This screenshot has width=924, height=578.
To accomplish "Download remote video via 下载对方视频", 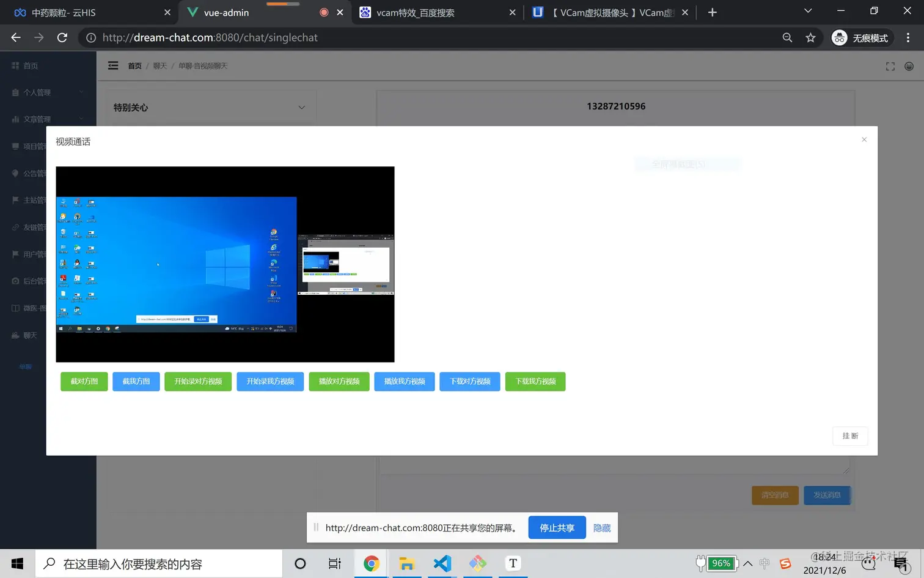I will [470, 381].
